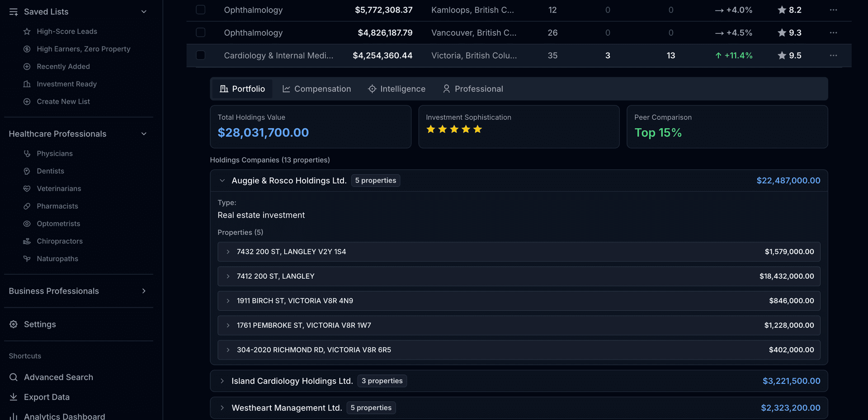
Task: Expand the Business Professionals sidebar group
Action: coord(144,291)
